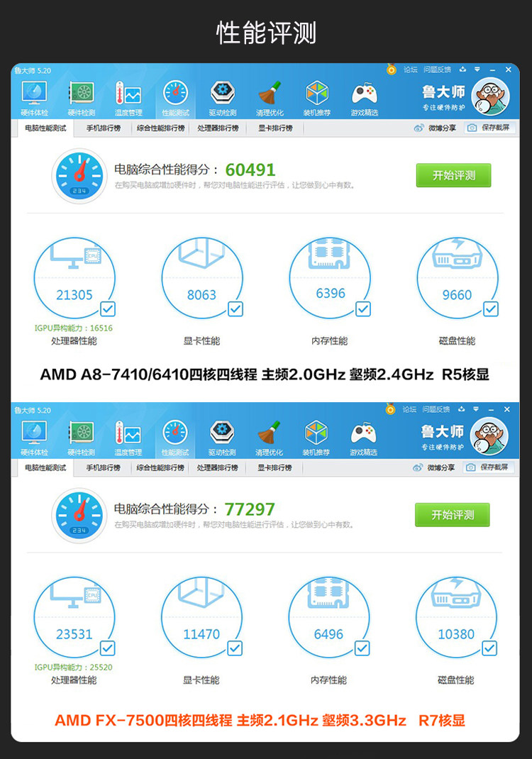The width and height of the screenshot is (532, 759).
Task: Uncheck 处理器性能 checkbox with score 23531
Action: [108, 648]
